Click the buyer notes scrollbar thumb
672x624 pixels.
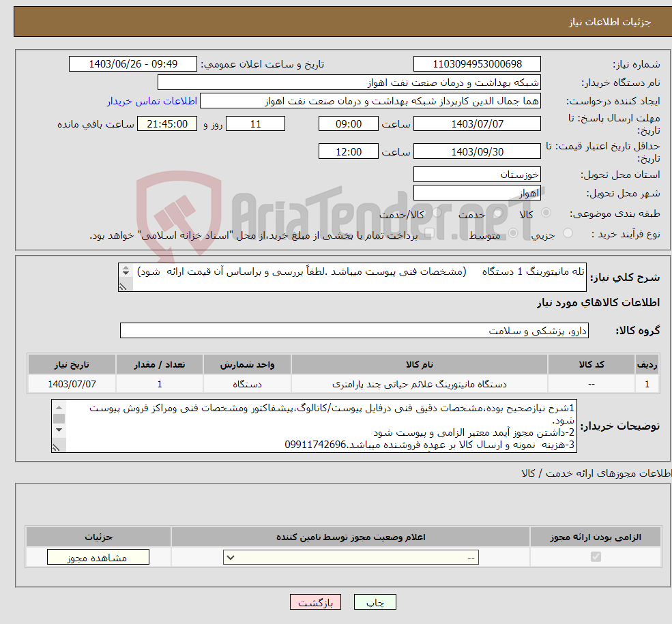(59, 419)
